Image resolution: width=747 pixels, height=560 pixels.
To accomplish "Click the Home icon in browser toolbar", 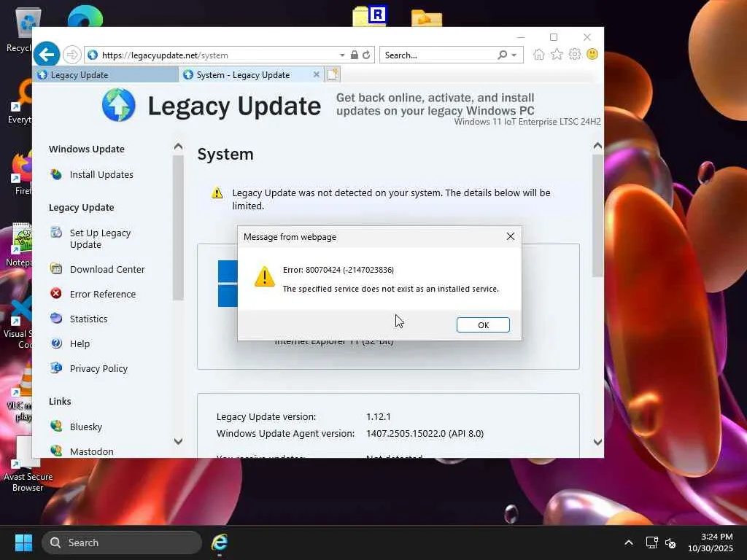I will (538, 54).
